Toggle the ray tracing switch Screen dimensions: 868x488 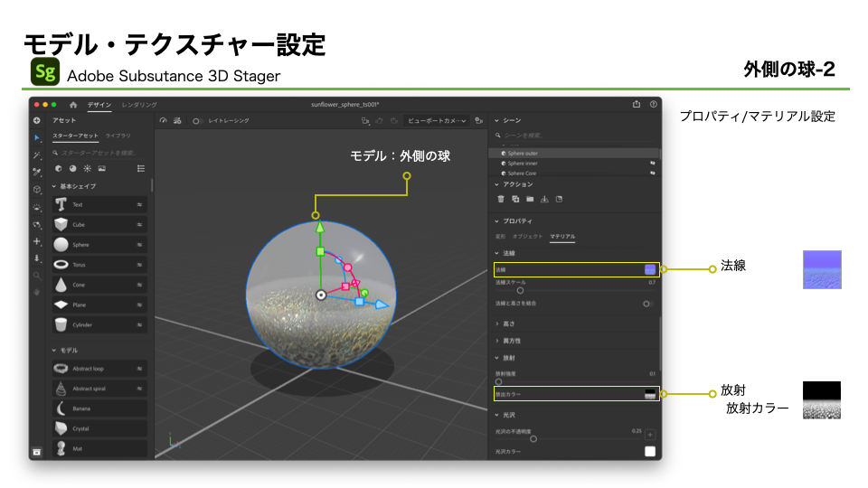(197, 121)
